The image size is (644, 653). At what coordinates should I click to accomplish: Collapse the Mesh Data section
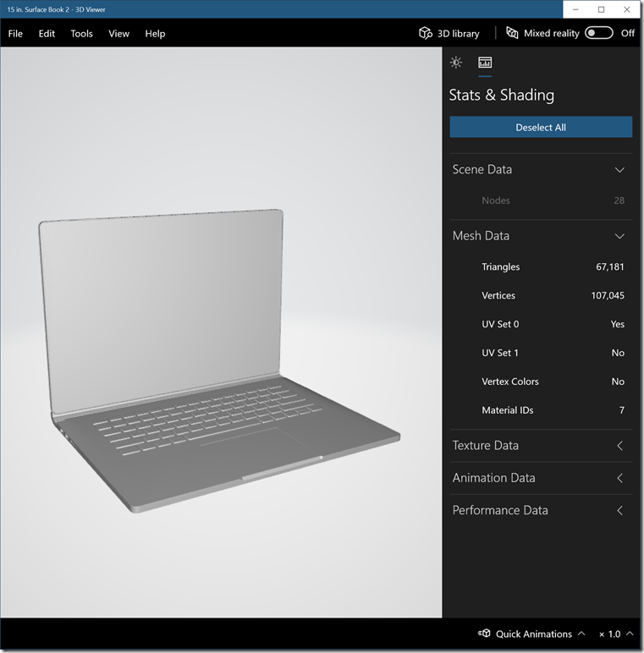tap(619, 236)
